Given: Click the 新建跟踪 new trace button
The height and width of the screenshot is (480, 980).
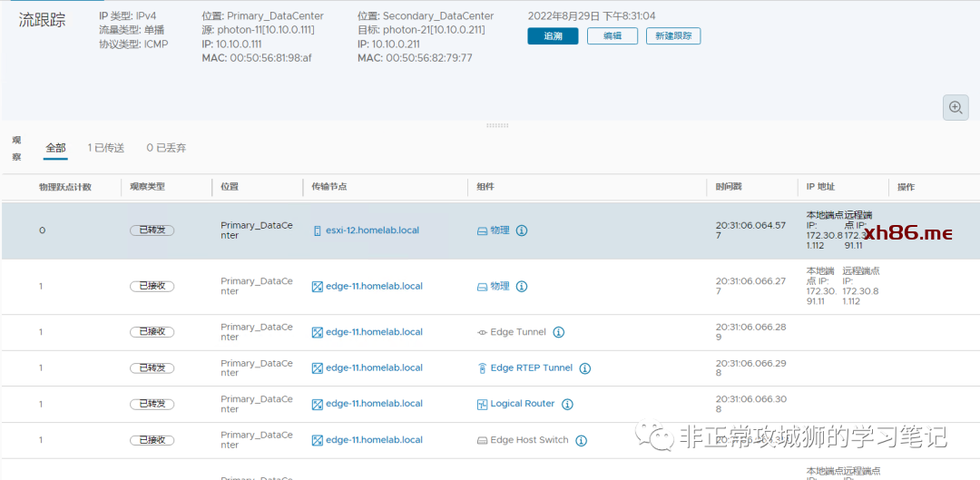Looking at the screenshot, I should coord(672,36).
